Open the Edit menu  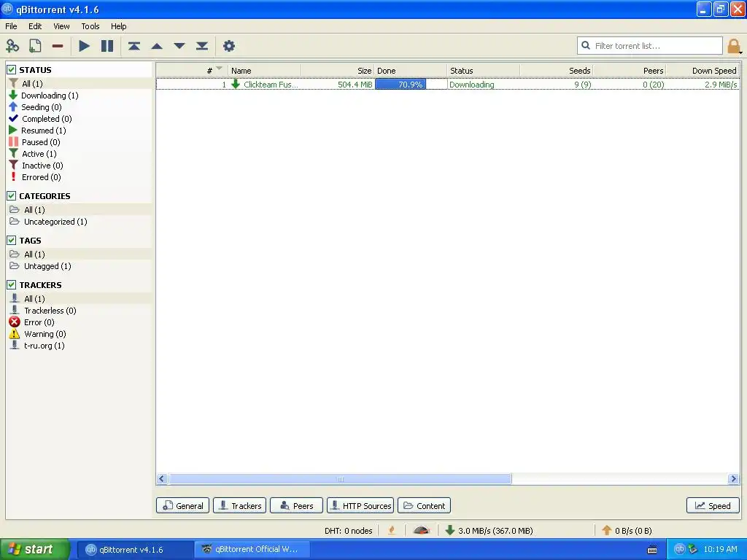[x=35, y=26]
